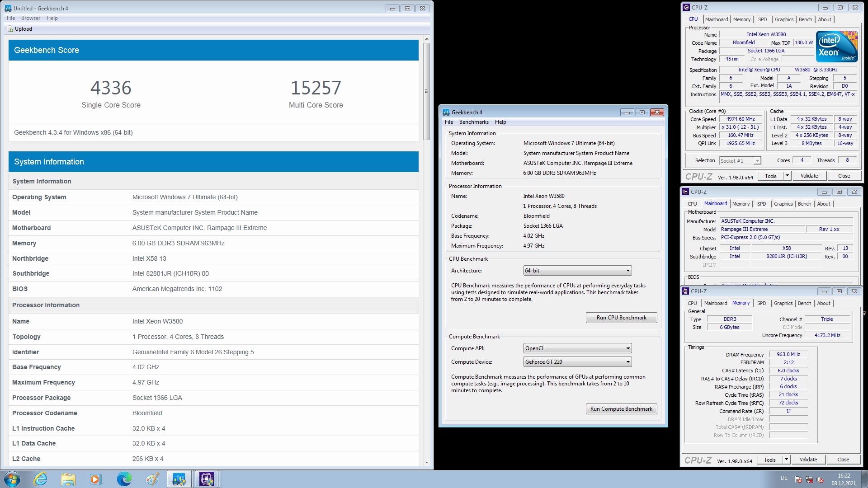
Task: Open the Browser menu in Geekbench results window
Action: [x=31, y=18]
